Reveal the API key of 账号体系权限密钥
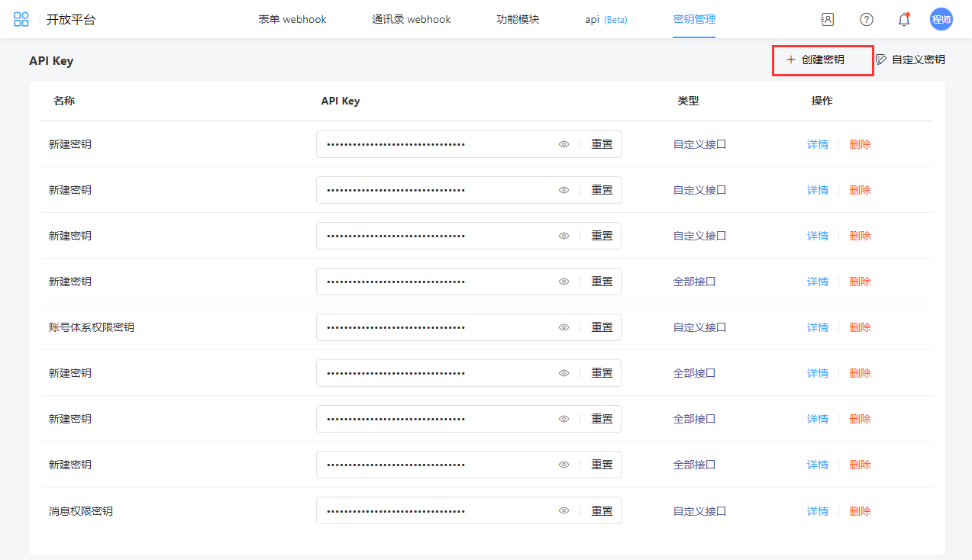 click(x=564, y=327)
